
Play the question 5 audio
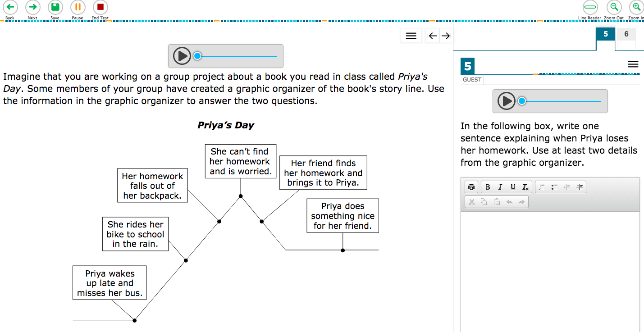(506, 101)
